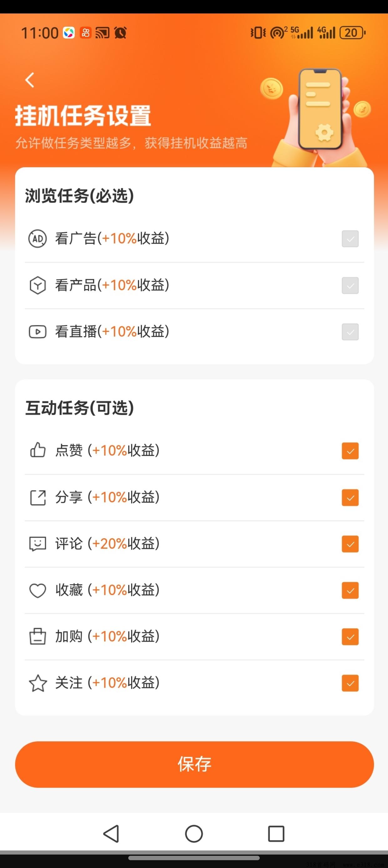Uncheck the 点赞 checkbox
Image resolution: width=388 pixels, height=868 pixels.
350,451
